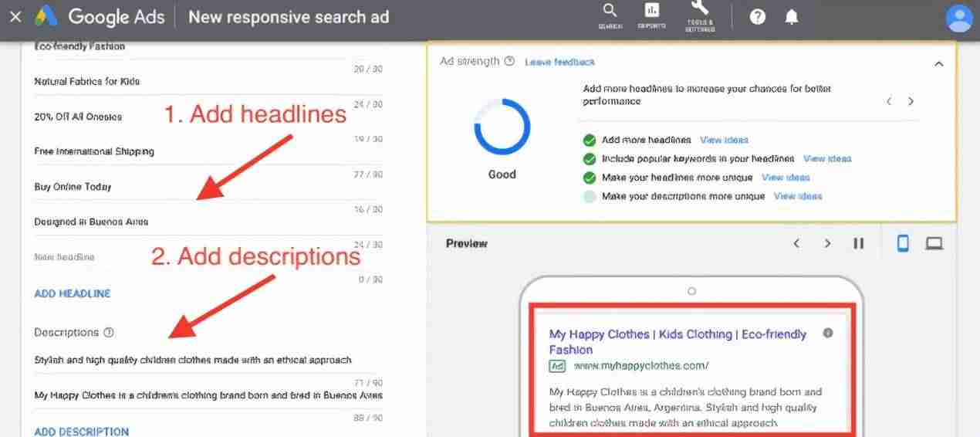Image resolution: width=980 pixels, height=437 pixels.
Task: Click the empty New headline field
Action: pos(208,257)
